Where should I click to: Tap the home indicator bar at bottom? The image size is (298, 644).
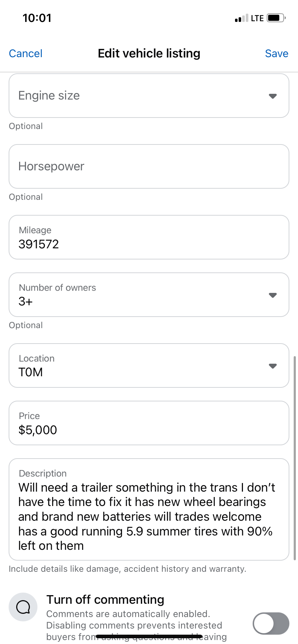click(149, 636)
